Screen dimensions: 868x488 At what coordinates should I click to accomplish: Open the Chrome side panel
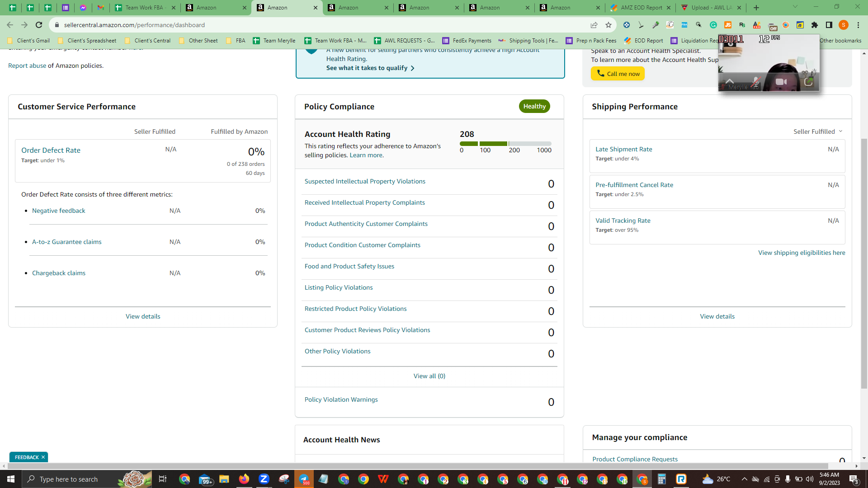[x=829, y=25]
